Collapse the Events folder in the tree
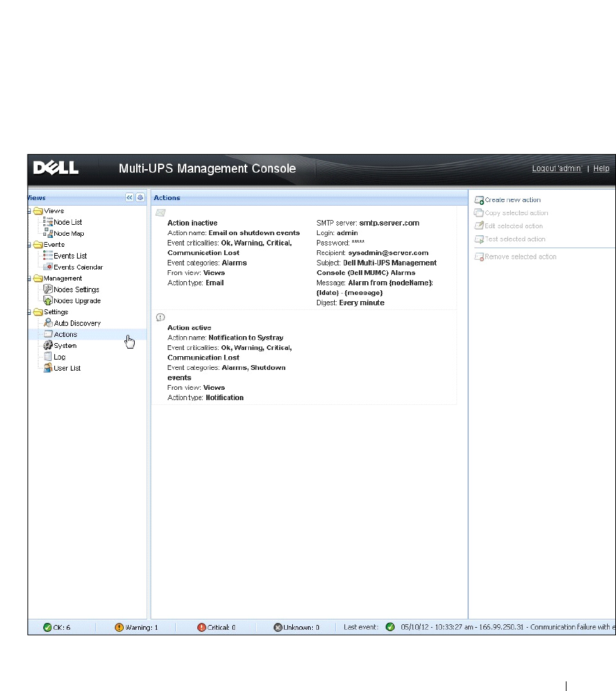 30,245
